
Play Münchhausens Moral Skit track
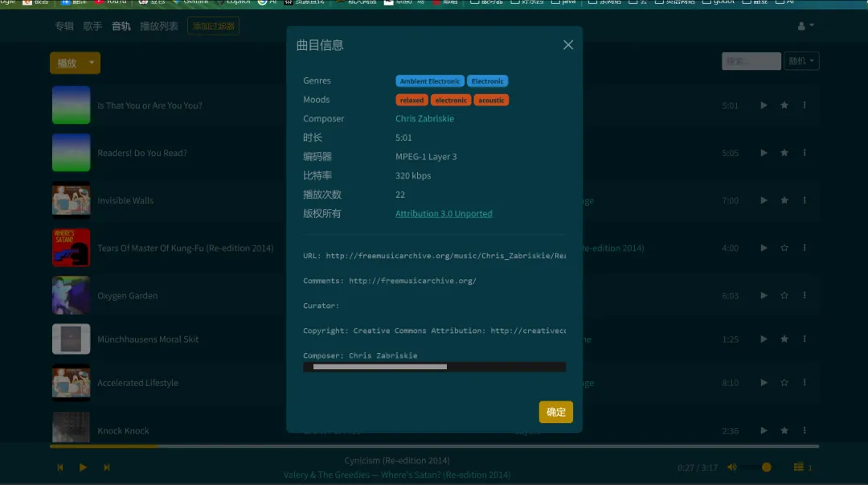pos(764,339)
